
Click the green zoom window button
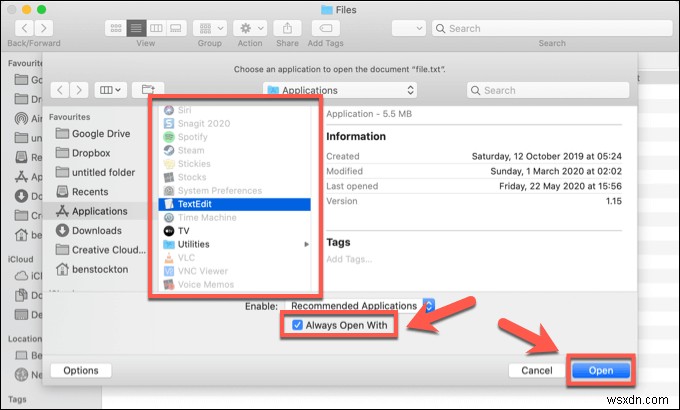[42, 10]
